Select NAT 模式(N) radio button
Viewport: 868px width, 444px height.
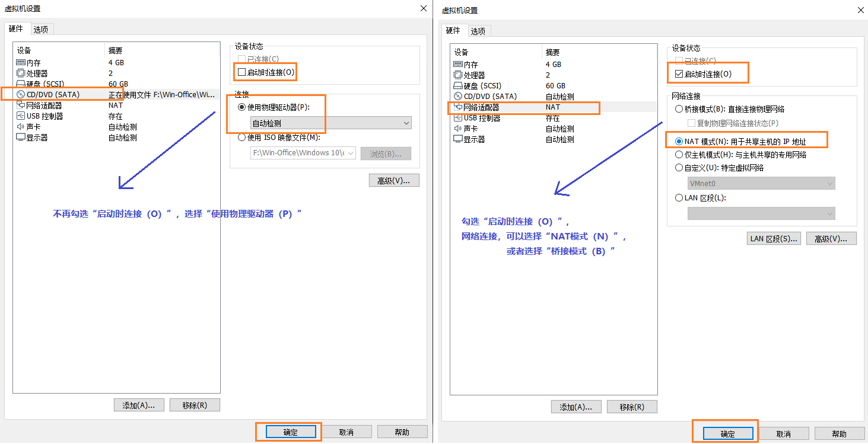(x=679, y=142)
